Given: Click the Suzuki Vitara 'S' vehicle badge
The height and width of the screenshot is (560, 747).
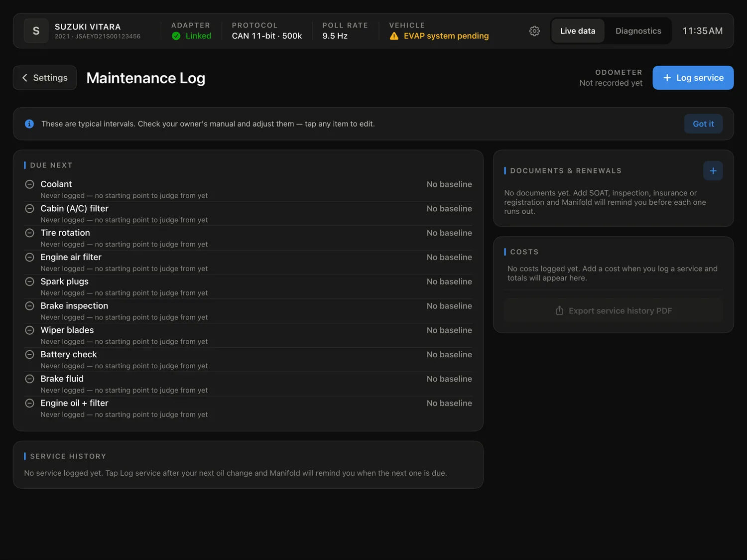Looking at the screenshot, I should tap(36, 31).
